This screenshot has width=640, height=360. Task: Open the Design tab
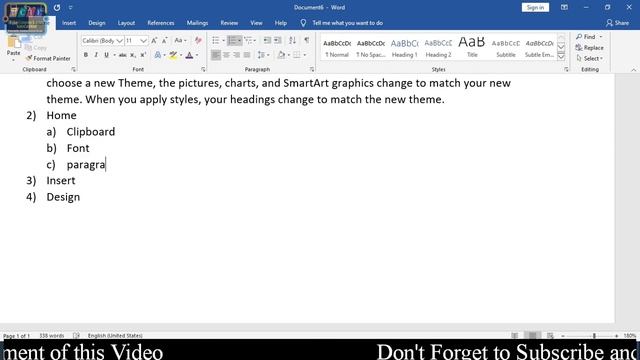pyautogui.click(x=97, y=23)
